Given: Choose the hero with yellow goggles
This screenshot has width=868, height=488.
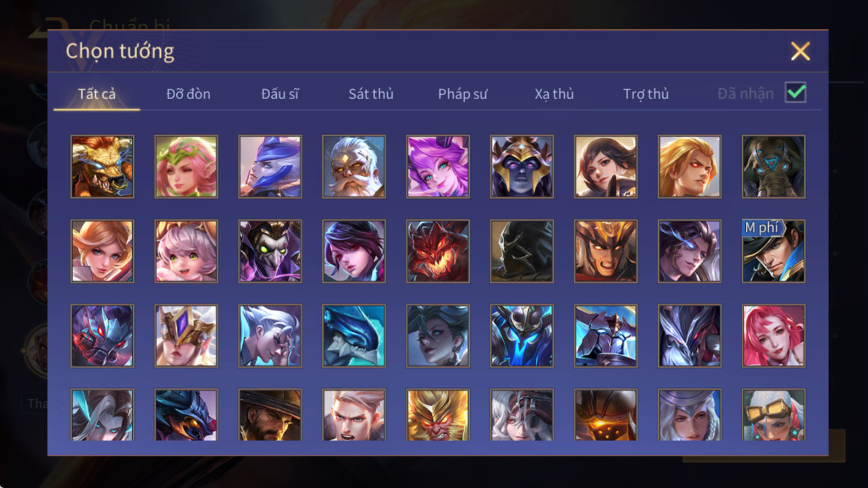Looking at the screenshot, I should (773, 415).
